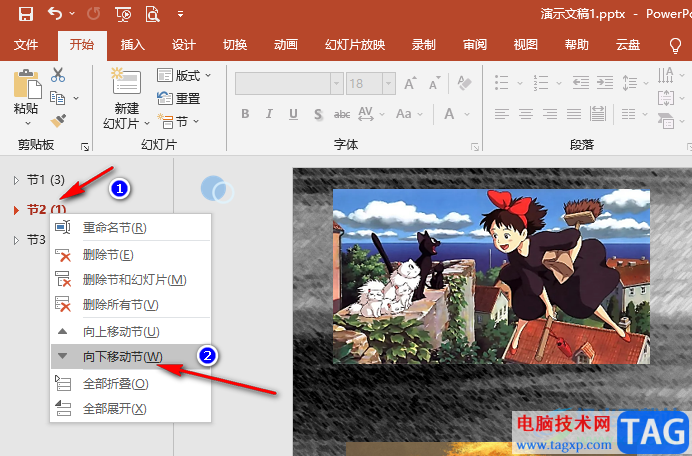Center text alignment icon

[526, 114]
